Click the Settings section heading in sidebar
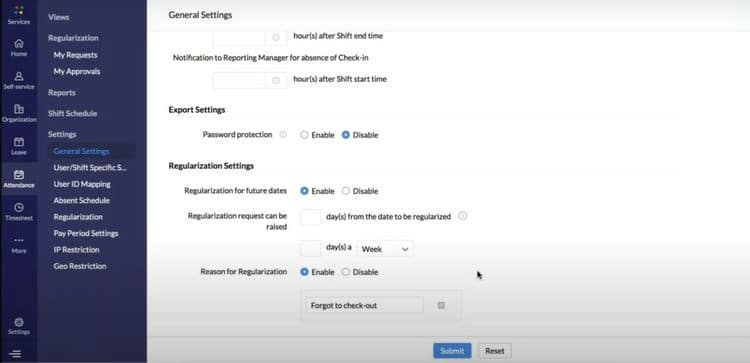750x363 pixels. click(x=62, y=135)
